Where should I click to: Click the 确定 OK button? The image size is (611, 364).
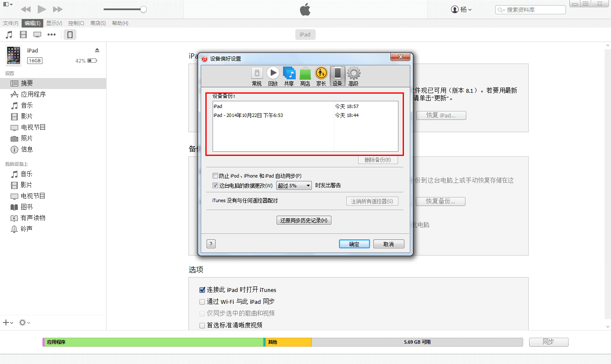[354, 244]
